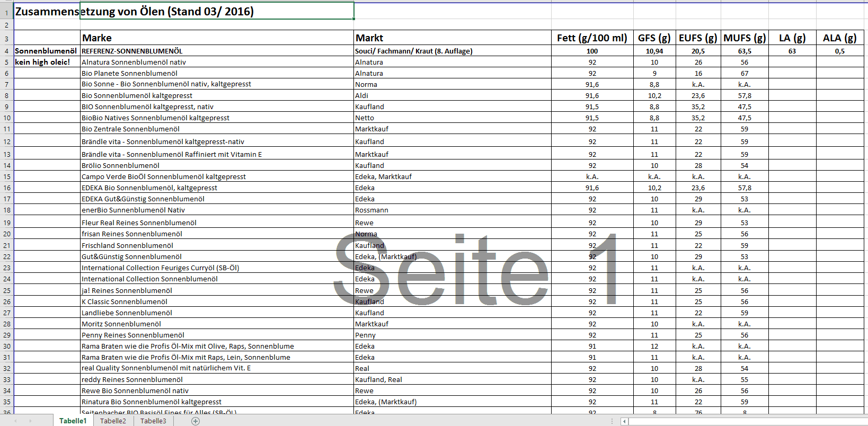868x426 pixels.
Task: Click the 'Fett (g/100 ml)' header cell
Action: (x=592, y=38)
